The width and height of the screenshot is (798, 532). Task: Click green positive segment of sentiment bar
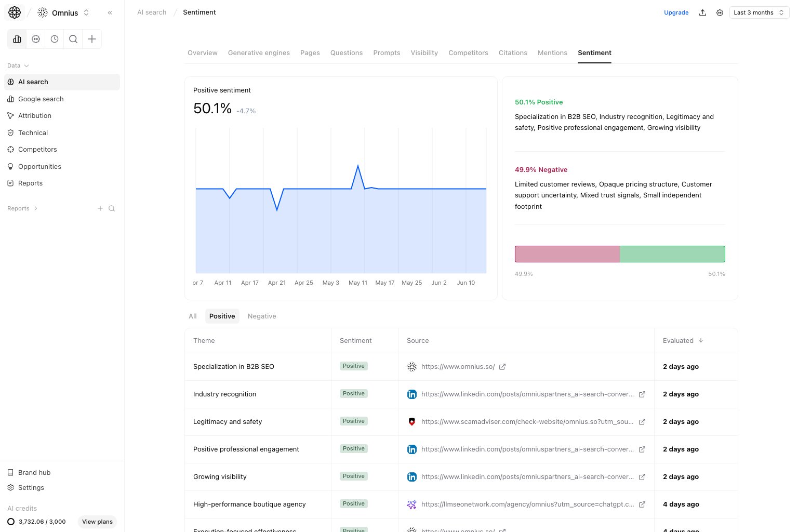(672, 254)
